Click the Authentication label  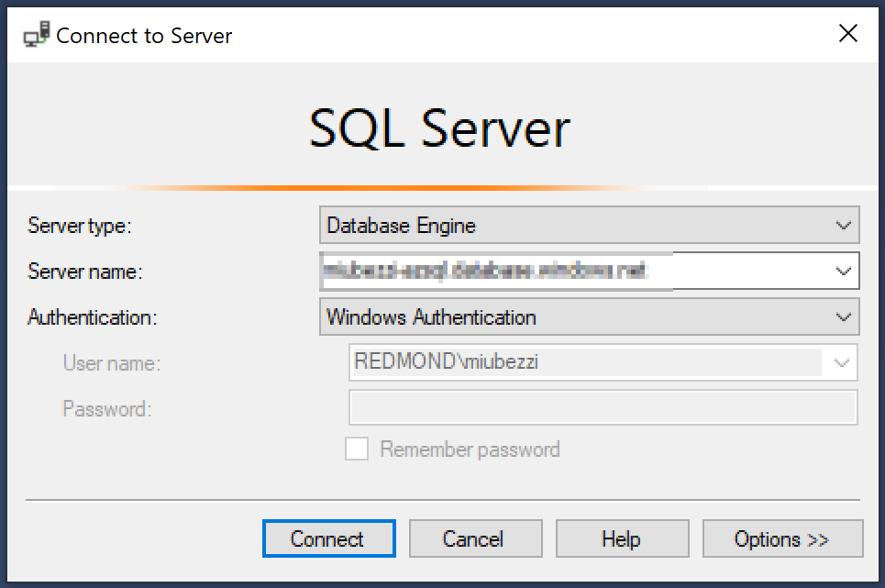click(x=93, y=317)
